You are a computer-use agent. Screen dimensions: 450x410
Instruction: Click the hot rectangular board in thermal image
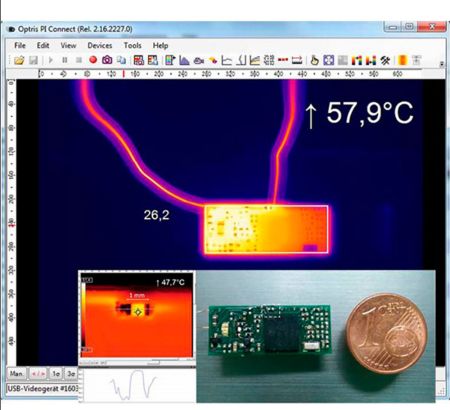click(x=266, y=230)
